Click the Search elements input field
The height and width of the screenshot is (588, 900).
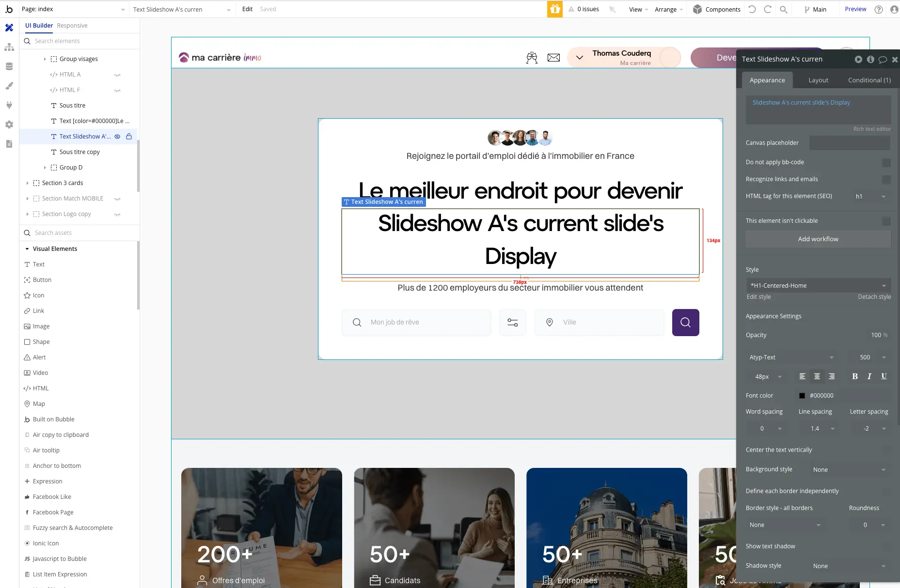point(79,41)
